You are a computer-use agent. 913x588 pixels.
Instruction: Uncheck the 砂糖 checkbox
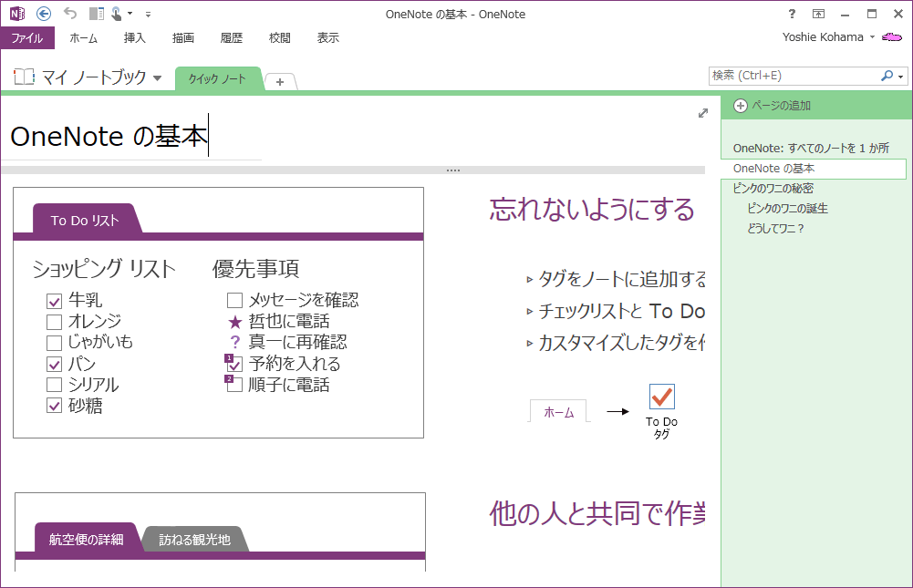pos(54,406)
